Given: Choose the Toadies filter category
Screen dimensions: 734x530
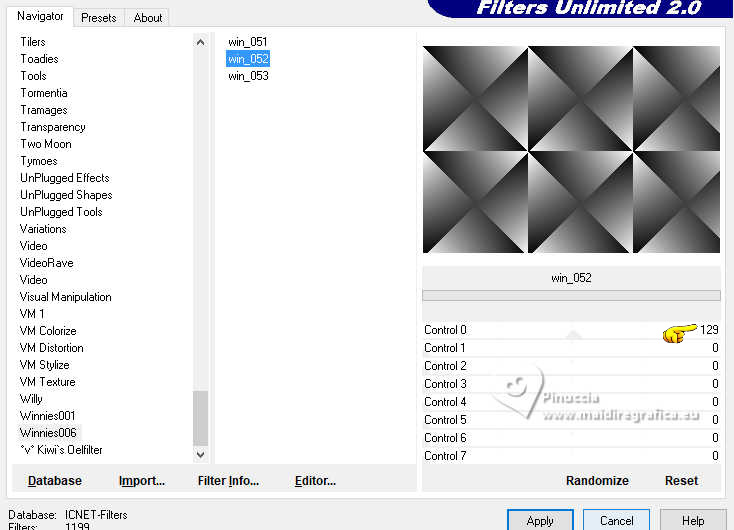Looking at the screenshot, I should pyautogui.click(x=39, y=59).
